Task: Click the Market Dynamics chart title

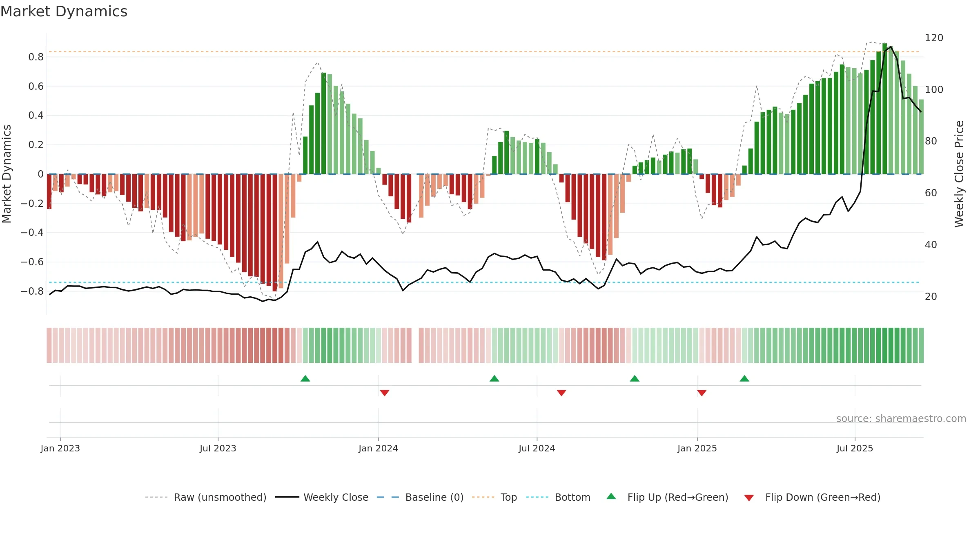Action: pyautogui.click(x=64, y=11)
